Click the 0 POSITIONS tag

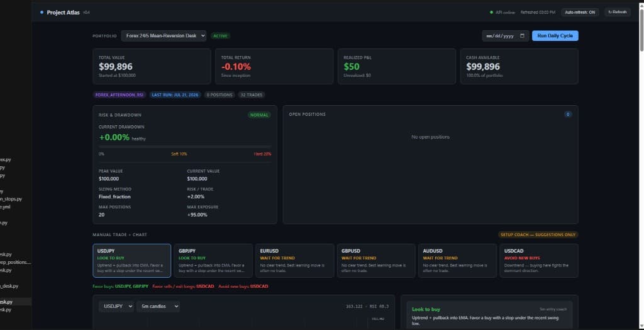219,94
